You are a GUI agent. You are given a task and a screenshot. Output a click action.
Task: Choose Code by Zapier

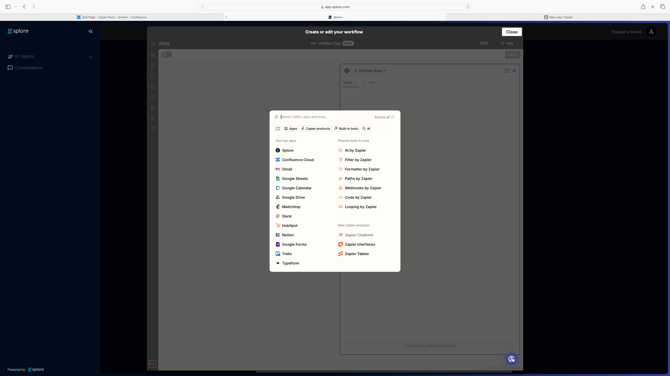point(355,197)
